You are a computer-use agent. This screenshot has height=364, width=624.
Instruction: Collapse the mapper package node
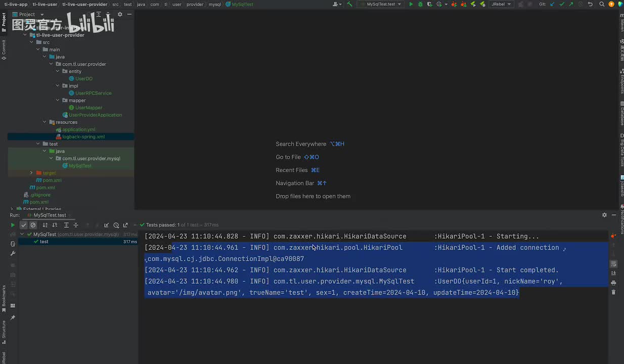click(x=58, y=101)
